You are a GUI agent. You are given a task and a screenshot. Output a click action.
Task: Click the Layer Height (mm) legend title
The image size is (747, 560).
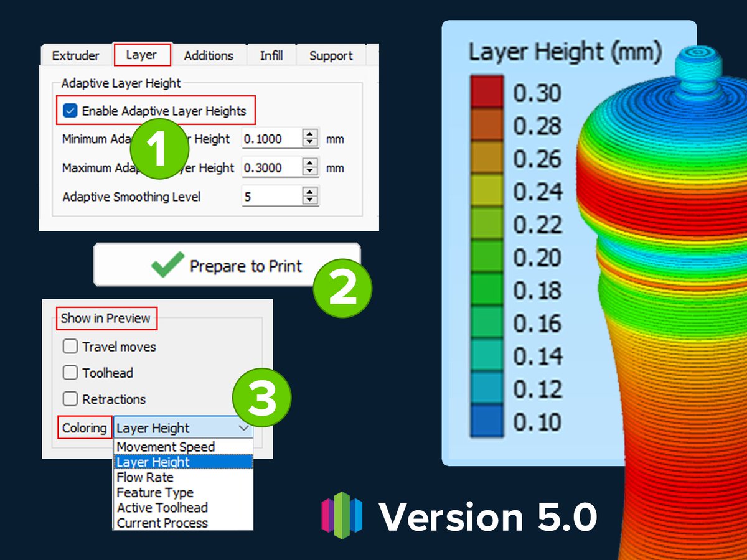pyautogui.click(x=565, y=52)
